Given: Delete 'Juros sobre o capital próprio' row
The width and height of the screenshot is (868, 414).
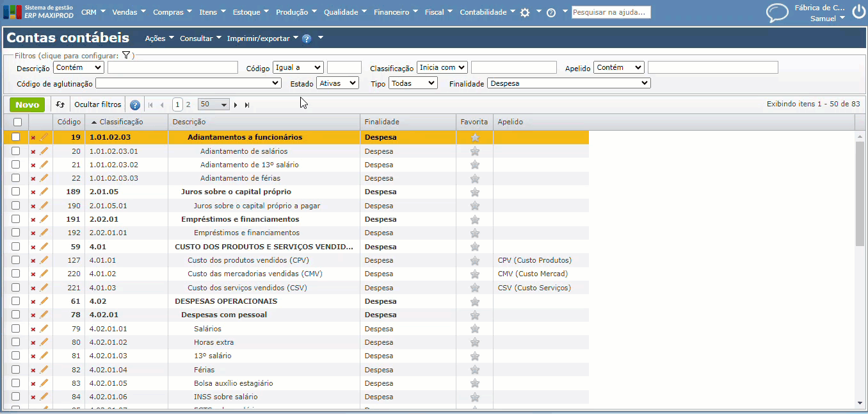Looking at the screenshot, I should (x=33, y=192).
